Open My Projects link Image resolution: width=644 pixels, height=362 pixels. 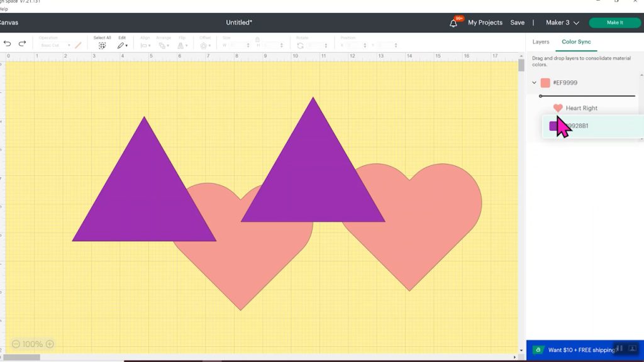[x=485, y=23]
